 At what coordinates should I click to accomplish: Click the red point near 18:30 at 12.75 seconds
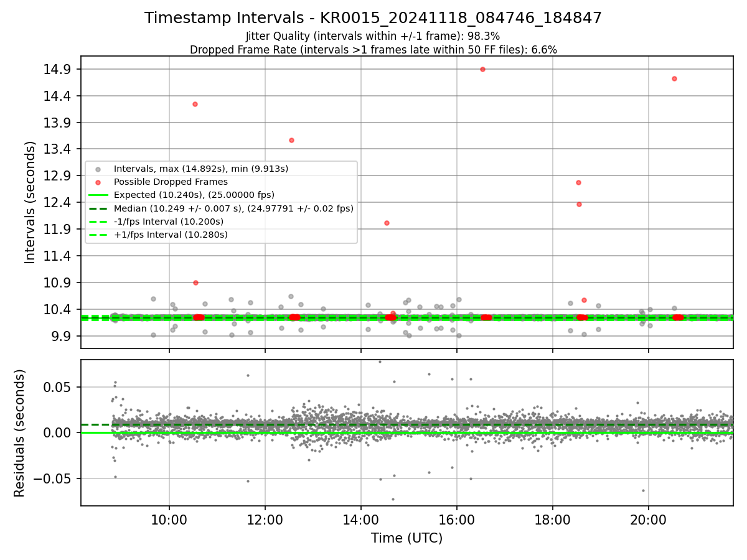(578, 182)
